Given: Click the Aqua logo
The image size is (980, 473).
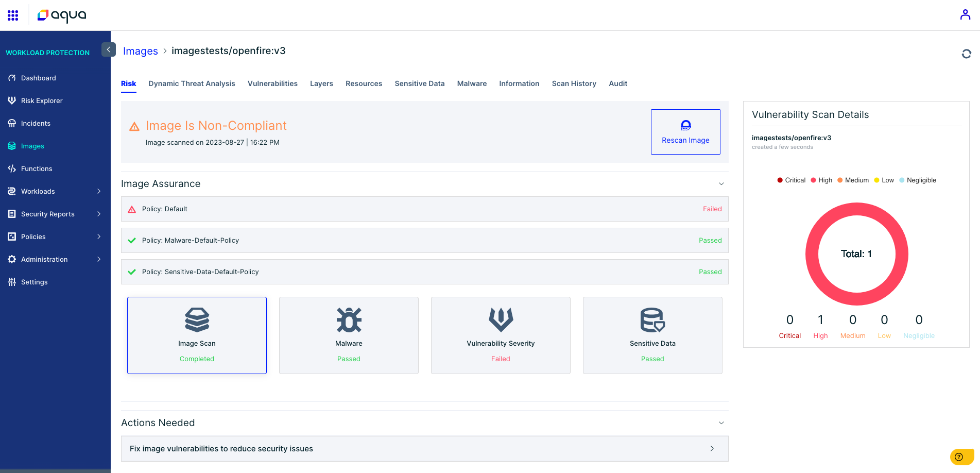Looking at the screenshot, I should 62,15.
